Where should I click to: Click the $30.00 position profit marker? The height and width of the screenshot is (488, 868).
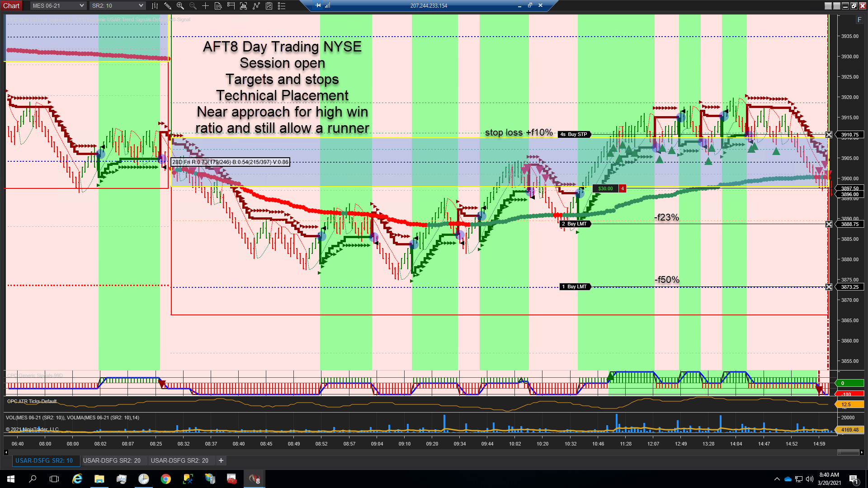coord(605,188)
